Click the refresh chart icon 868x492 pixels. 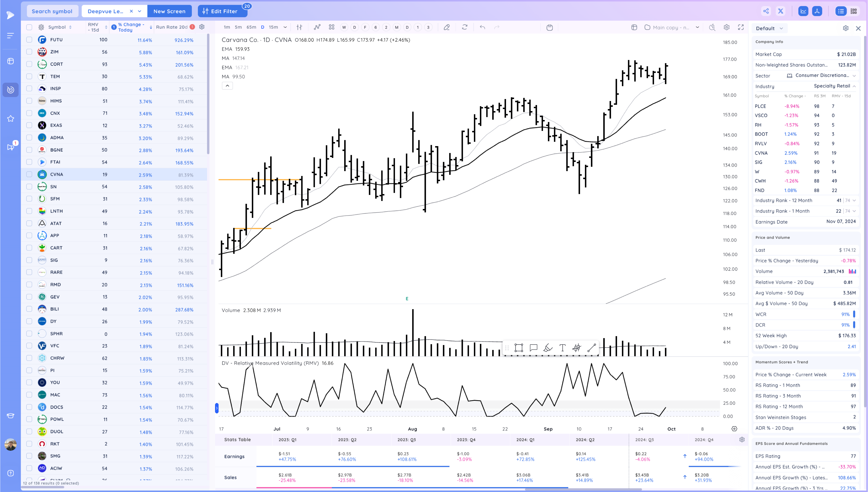tap(465, 27)
